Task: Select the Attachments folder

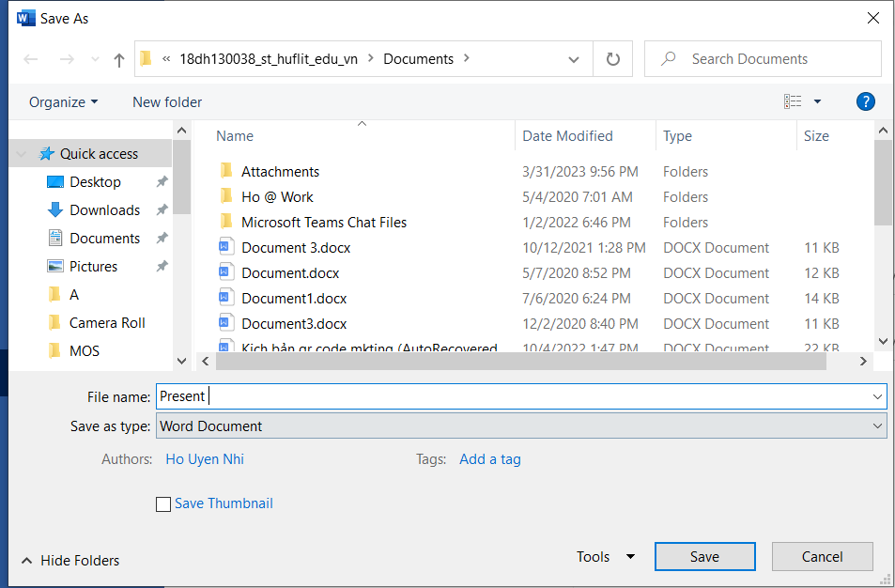Action: coord(280,172)
